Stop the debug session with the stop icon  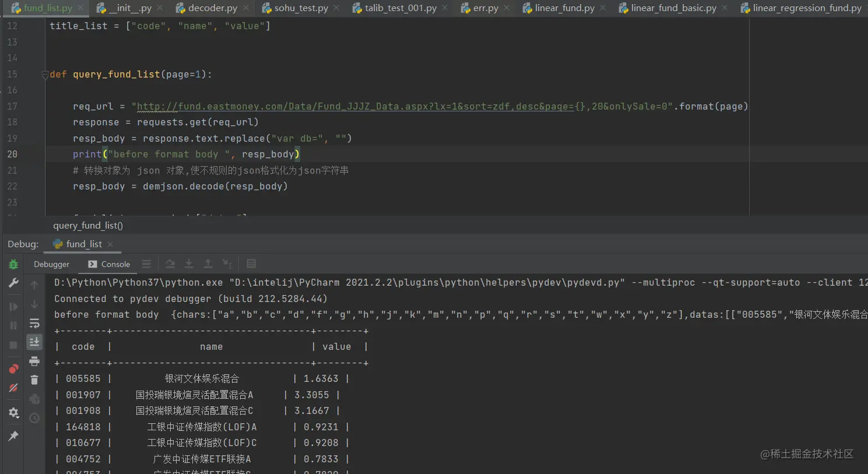[13, 345]
